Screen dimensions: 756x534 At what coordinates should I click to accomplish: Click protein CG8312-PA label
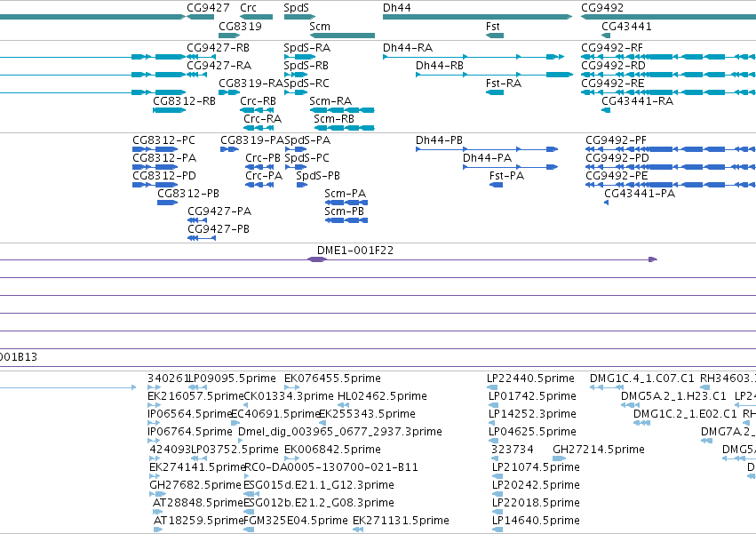pos(164,158)
